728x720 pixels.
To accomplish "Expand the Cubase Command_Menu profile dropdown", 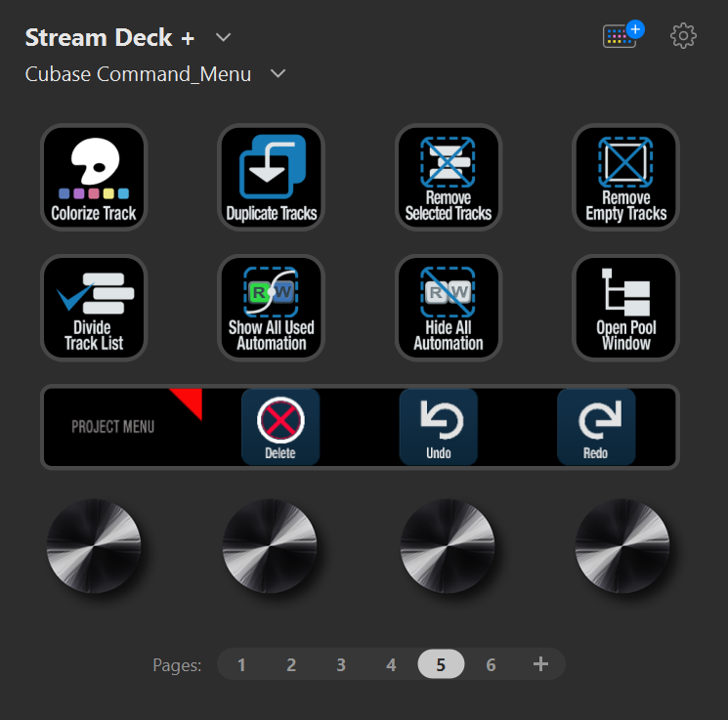I will 278,73.
